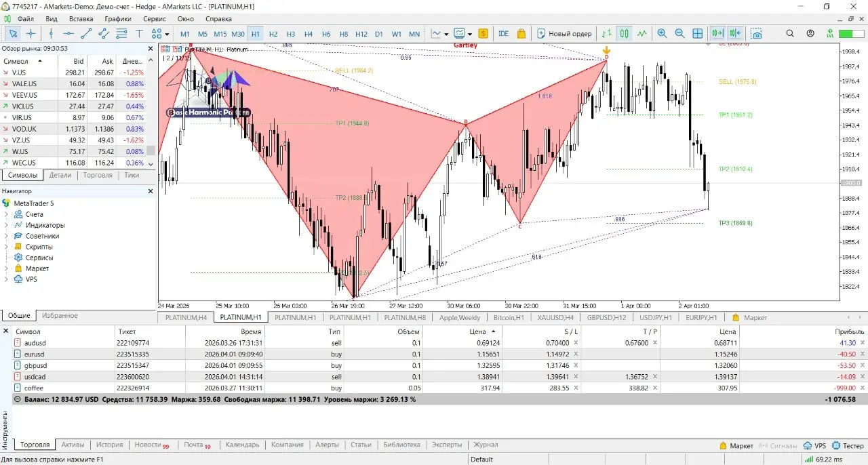The width and height of the screenshot is (868, 465).
Task: Switch to the История tab
Action: click(x=109, y=445)
